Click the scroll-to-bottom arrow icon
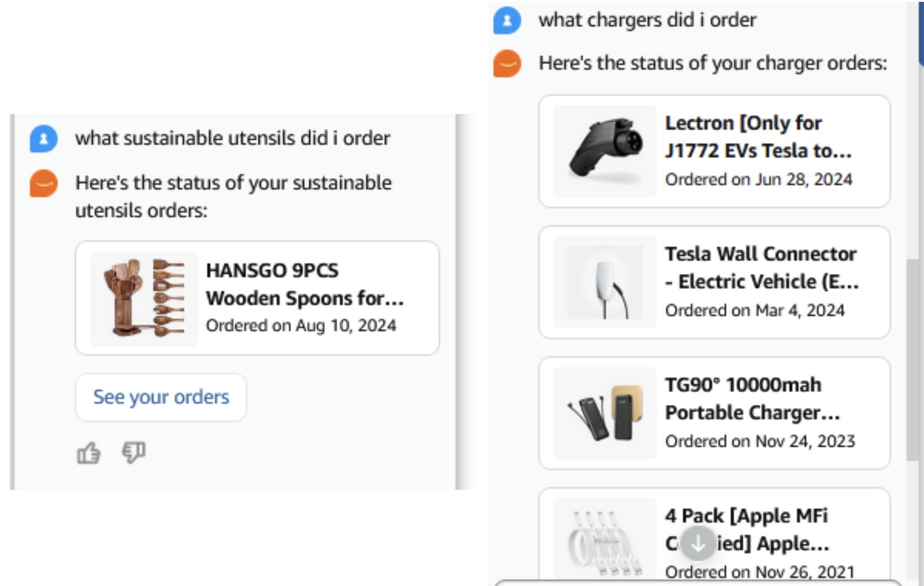 pos(698,543)
